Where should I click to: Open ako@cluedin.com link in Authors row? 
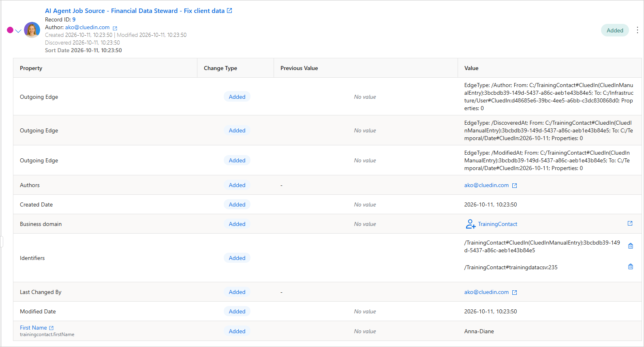coord(486,185)
